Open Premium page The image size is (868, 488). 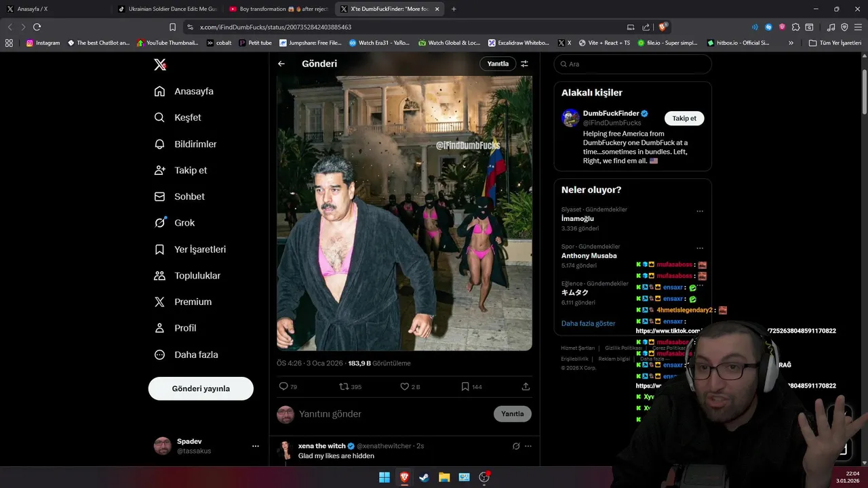pyautogui.click(x=183, y=302)
